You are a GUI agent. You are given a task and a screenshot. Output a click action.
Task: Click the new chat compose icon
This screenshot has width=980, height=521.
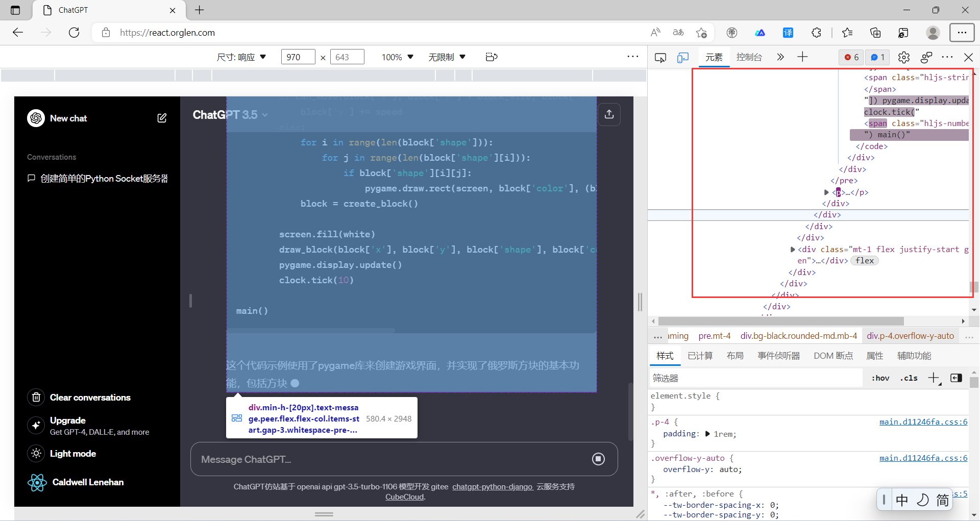pos(162,118)
